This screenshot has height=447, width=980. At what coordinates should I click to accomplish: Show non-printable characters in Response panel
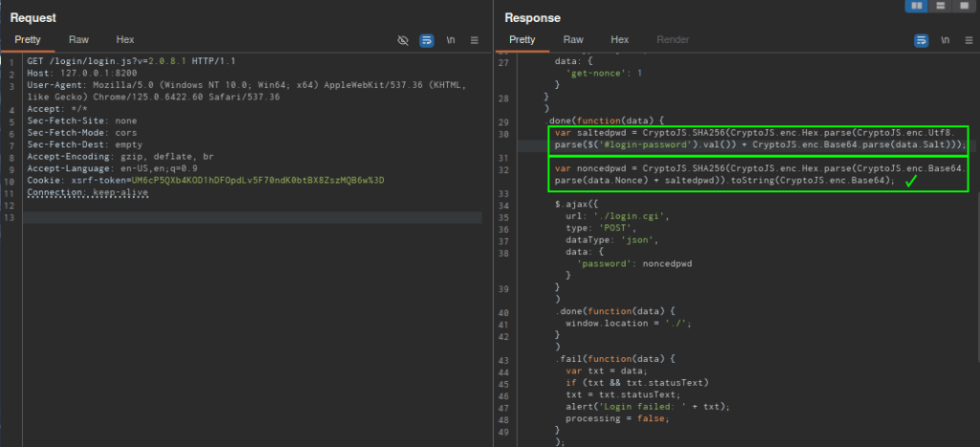pyautogui.click(x=945, y=40)
